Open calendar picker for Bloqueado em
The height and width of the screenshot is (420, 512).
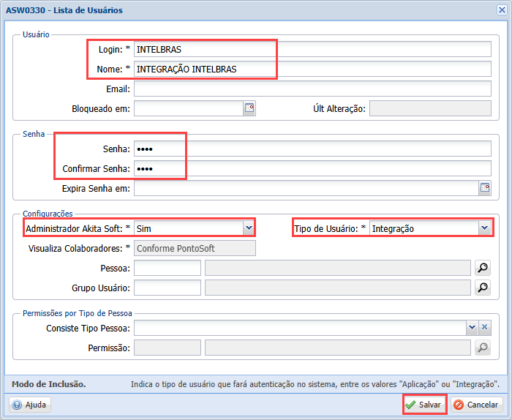click(249, 108)
